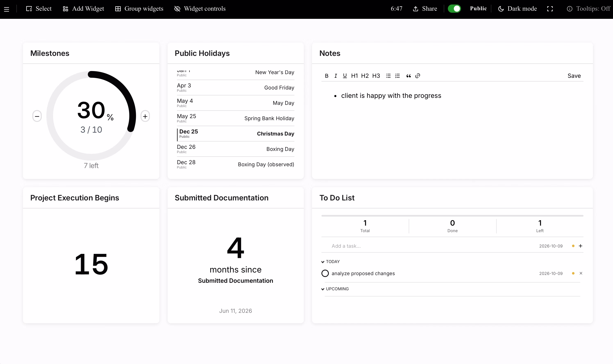
Task: Turn on Tooltips
Action: tap(588, 9)
